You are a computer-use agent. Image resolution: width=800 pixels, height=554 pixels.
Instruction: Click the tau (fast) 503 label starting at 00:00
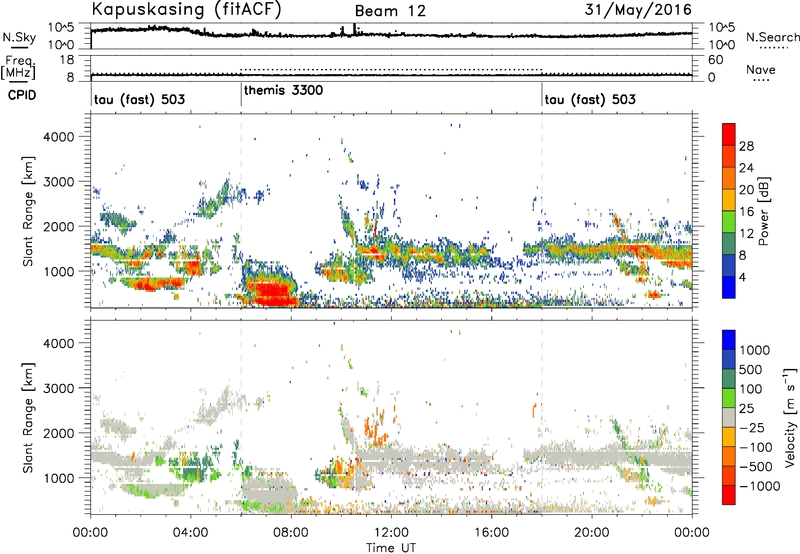pos(139,99)
